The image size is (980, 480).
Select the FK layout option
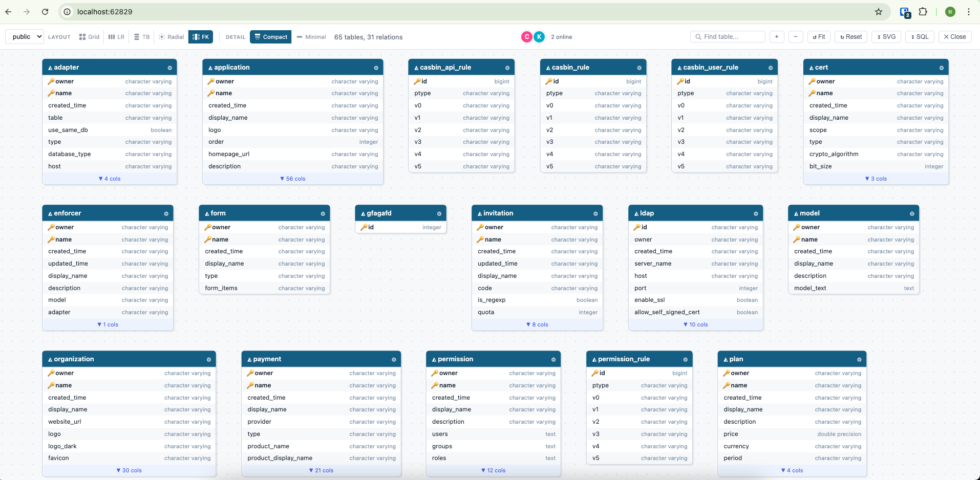pyautogui.click(x=201, y=37)
